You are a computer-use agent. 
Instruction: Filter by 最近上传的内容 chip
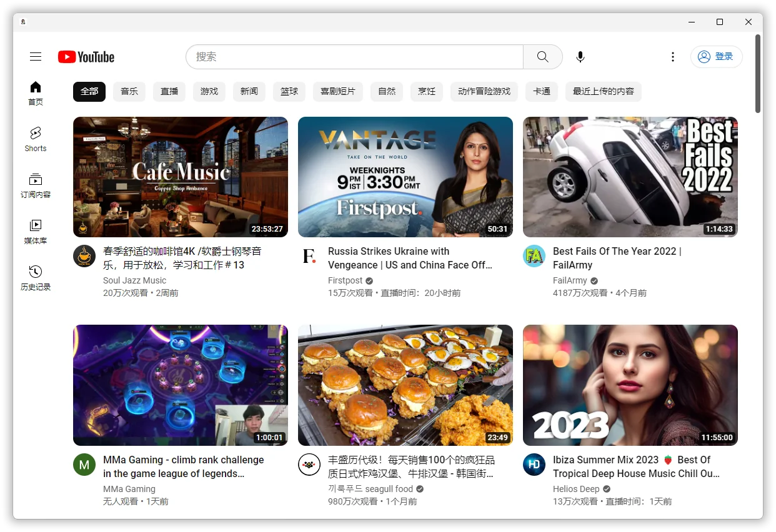pyautogui.click(x=603, y=91)
